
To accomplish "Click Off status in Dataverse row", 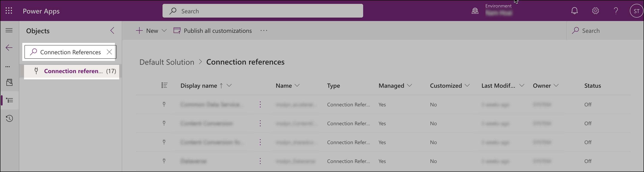I will 588,161.
